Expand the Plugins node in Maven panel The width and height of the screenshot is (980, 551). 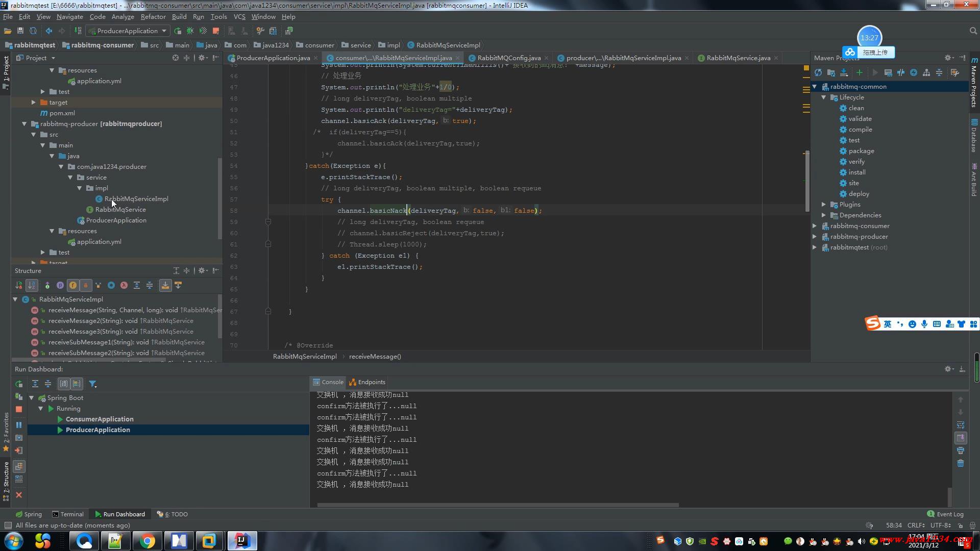[824, 204]
